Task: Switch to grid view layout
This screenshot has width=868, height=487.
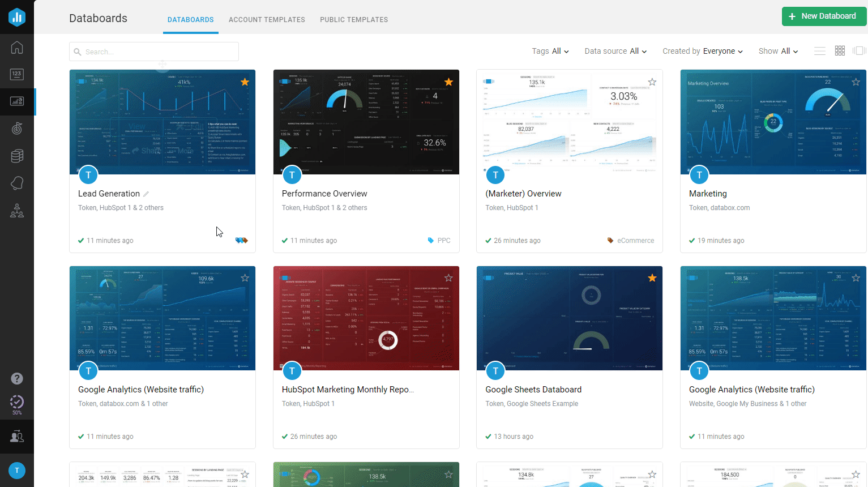Action: pyautogui.click(x=840, y=51)
